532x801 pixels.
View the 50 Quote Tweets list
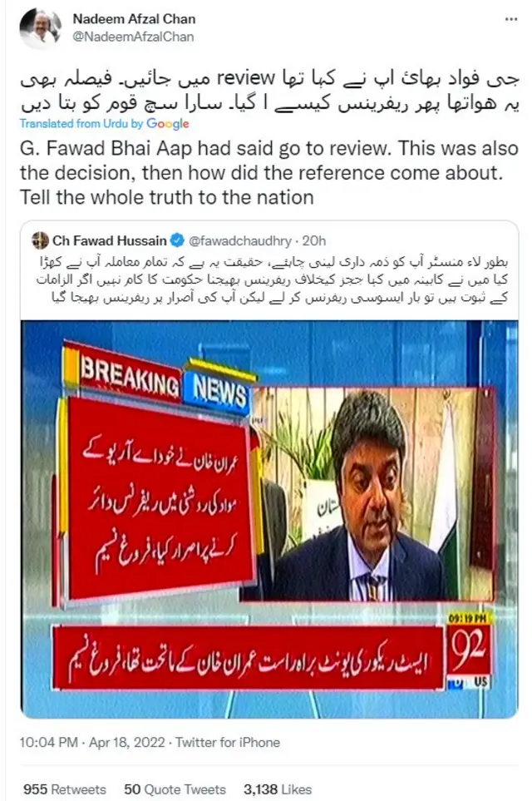175,789
